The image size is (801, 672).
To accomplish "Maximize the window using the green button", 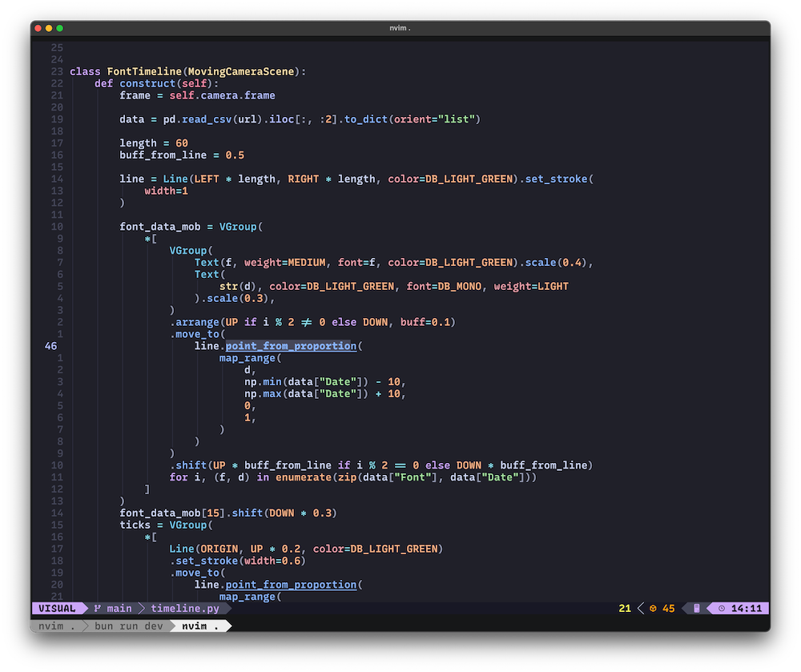I will 60,28.
